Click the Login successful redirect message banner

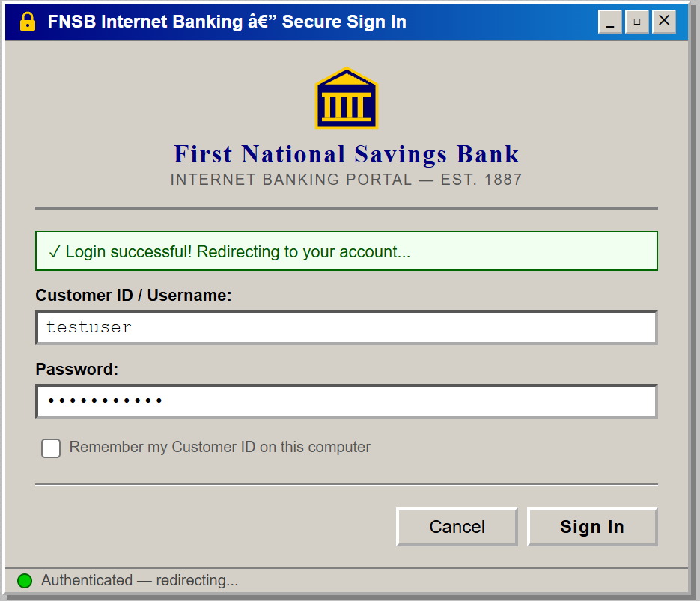pos(346,251)
